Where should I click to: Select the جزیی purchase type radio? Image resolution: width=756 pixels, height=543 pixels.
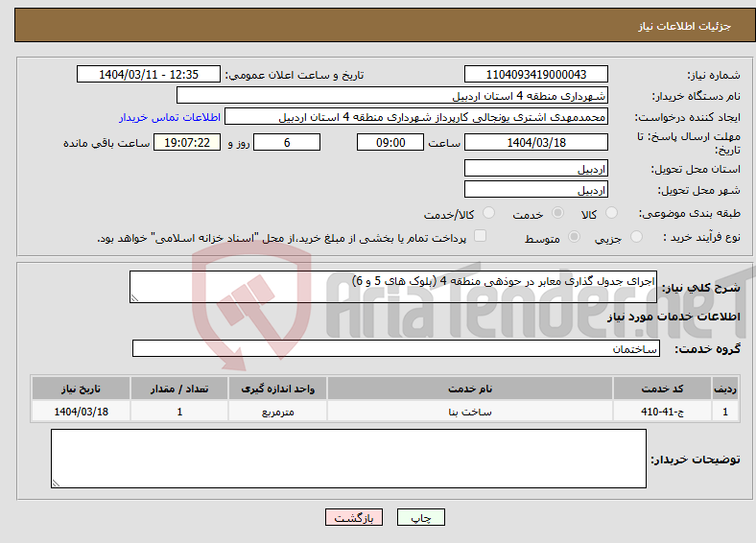[x=636, y=236]
